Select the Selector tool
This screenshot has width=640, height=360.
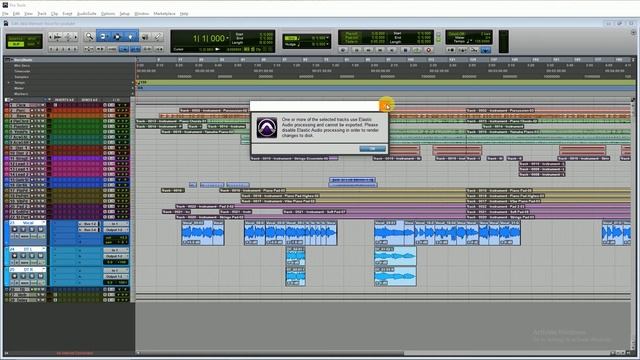(117, 37)
